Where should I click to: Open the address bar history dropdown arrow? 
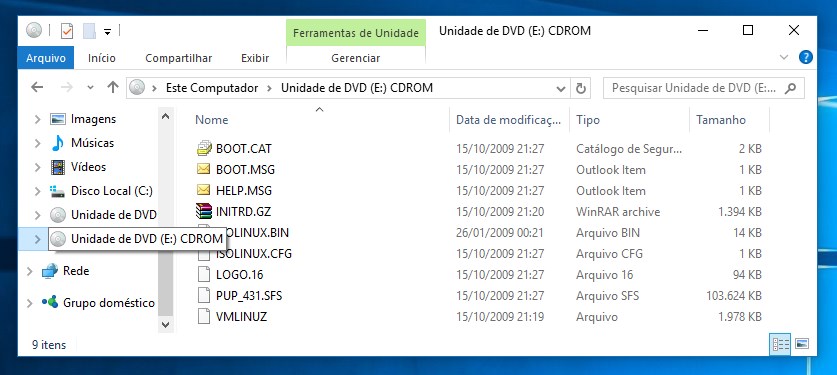click(x=560, y=89)
